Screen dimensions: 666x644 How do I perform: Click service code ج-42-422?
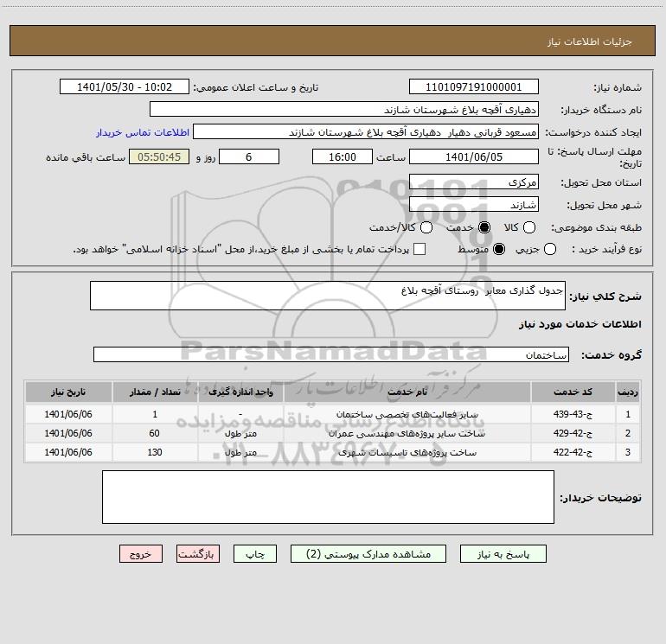click(x=573, y=452)
